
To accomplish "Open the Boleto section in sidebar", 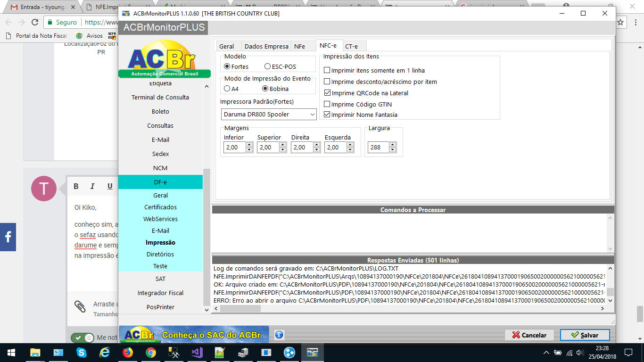I will [160, 111].
